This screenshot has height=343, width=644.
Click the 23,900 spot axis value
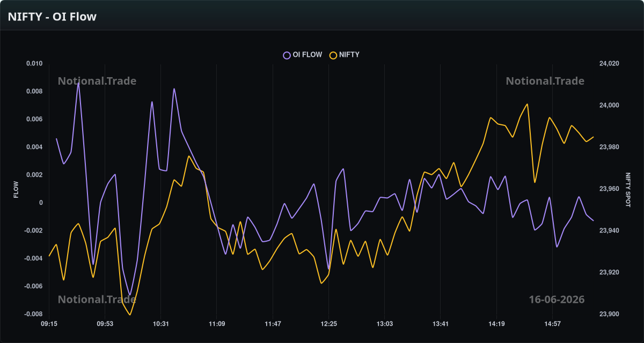[x=609, y=315]
